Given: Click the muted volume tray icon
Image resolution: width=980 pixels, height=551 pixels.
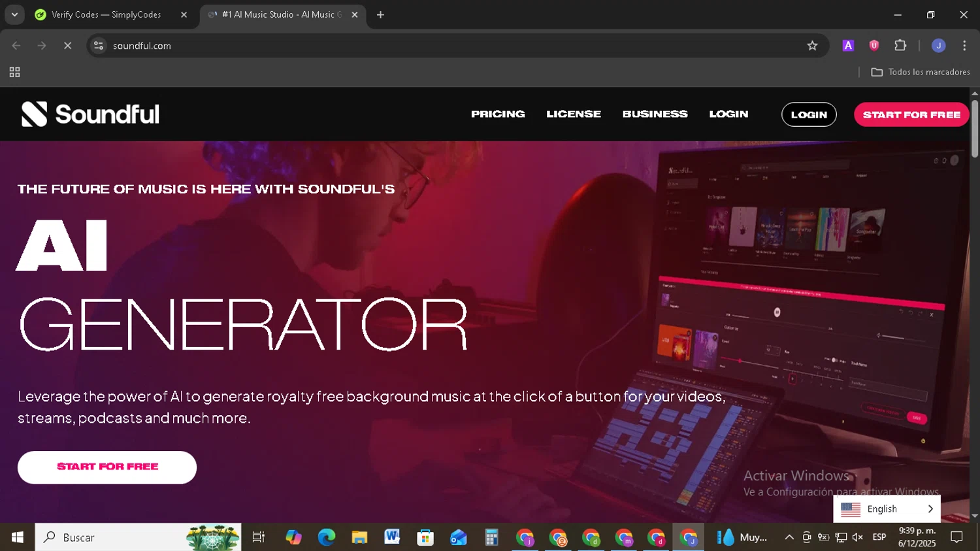Looking at the screenshot, I should pos(858,537).
